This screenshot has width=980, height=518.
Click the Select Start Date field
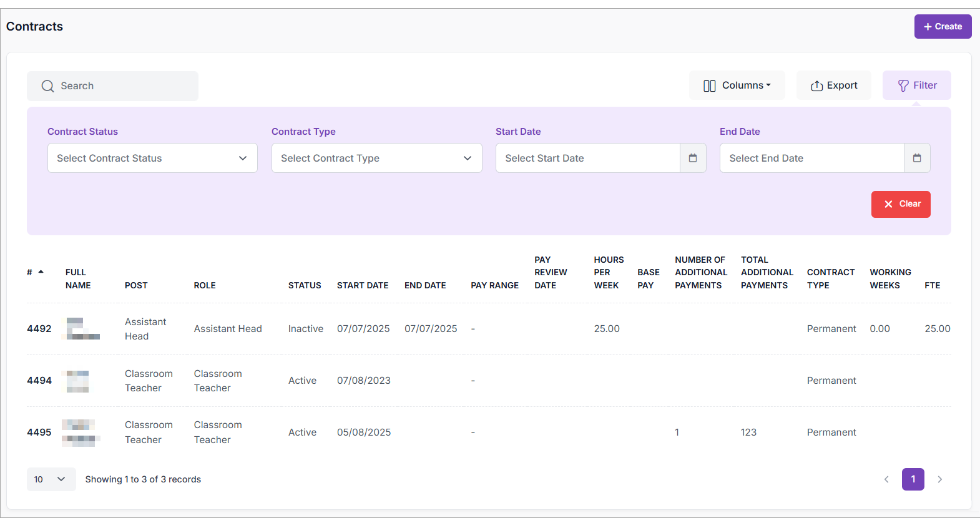coord(587,158)
